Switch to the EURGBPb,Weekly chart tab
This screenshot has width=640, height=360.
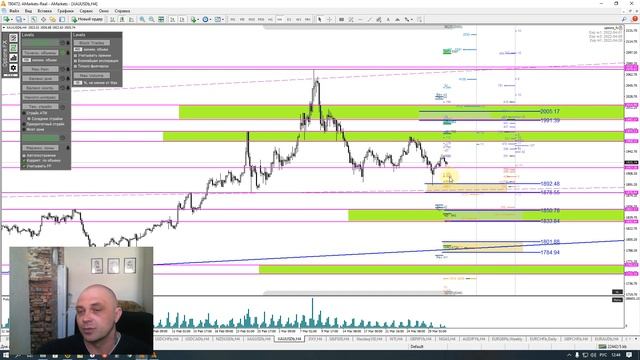[507, 339]
